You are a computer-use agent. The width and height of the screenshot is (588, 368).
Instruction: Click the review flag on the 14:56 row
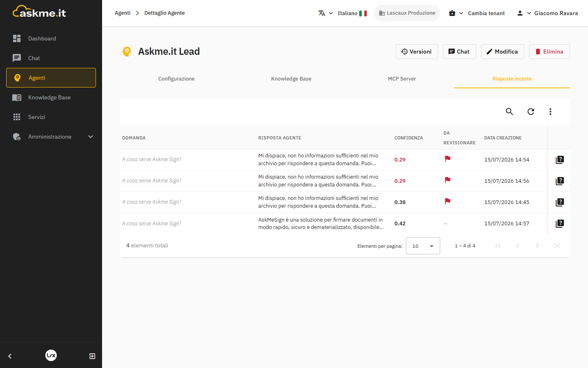pyautogui.click(x=448, y=180)
